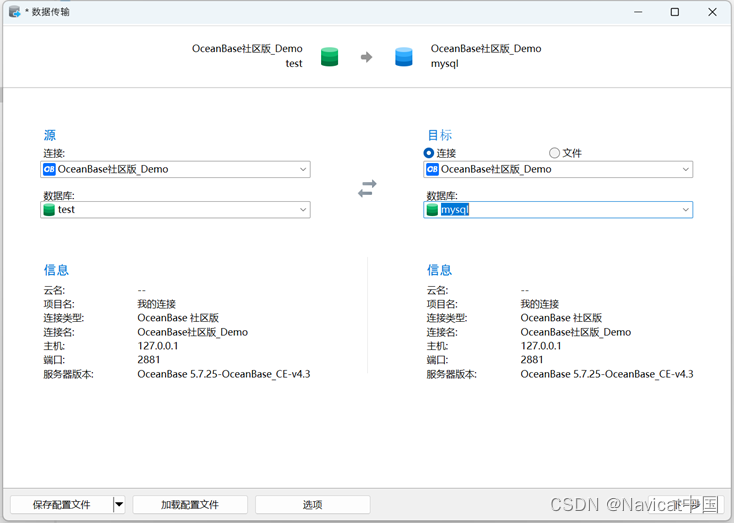Screen dimensions: 734x523
Task: Select the 文件 target radio button
Action: [x=554, y=153]
